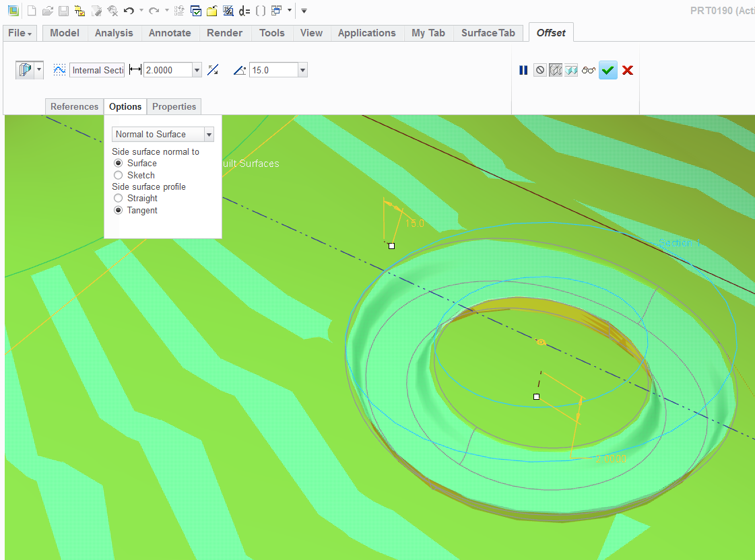Open the Undo history dropdown arrow
This screenshot has height=560, width=755.
pos(141,11)
